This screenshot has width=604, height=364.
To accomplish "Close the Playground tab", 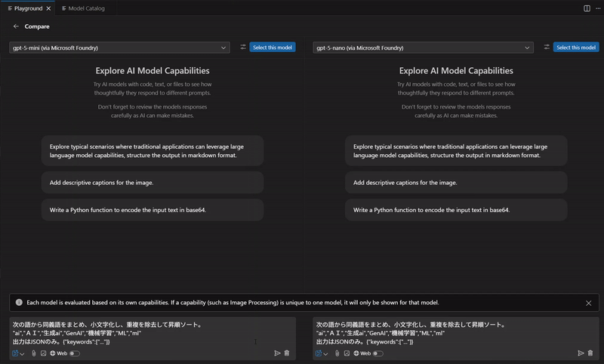I will click(x=48, y=8).
